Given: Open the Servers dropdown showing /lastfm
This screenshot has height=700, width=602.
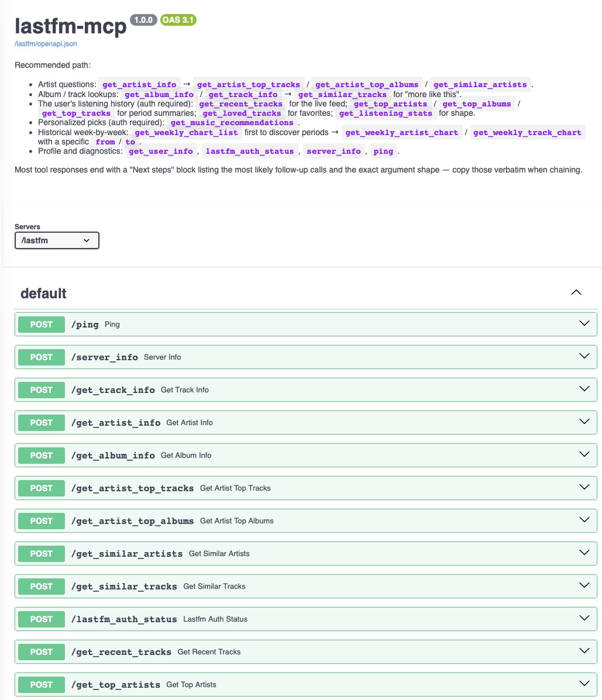Looking at the screenshot, I should coord(57,240).
